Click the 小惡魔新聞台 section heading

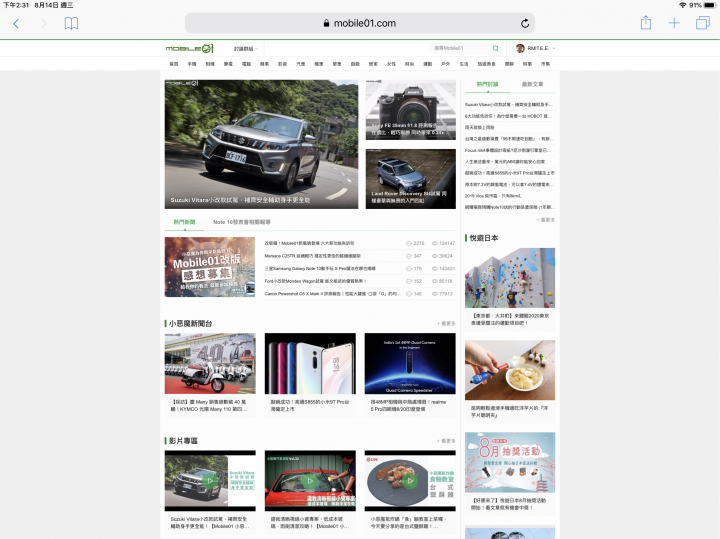(190, 324)
